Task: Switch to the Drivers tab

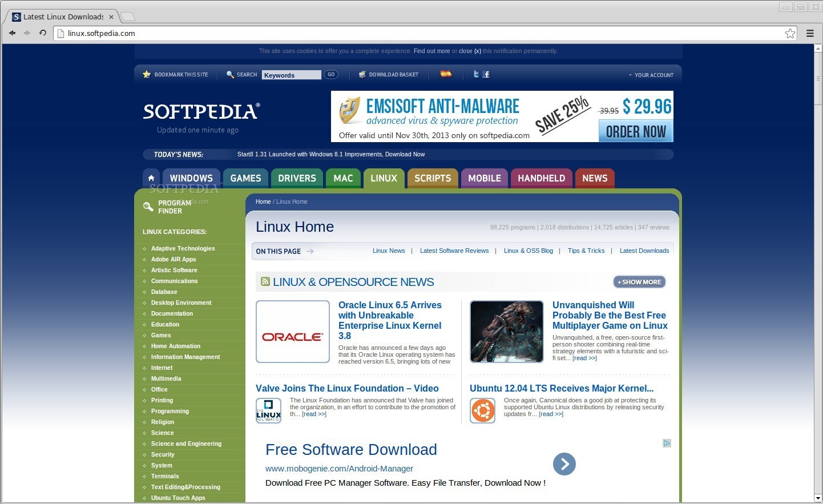Action: [297, 178]
